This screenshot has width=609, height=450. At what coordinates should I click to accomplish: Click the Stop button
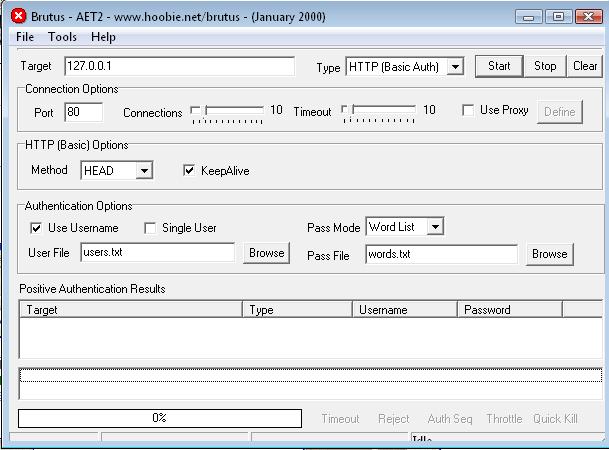click(545, 66)
